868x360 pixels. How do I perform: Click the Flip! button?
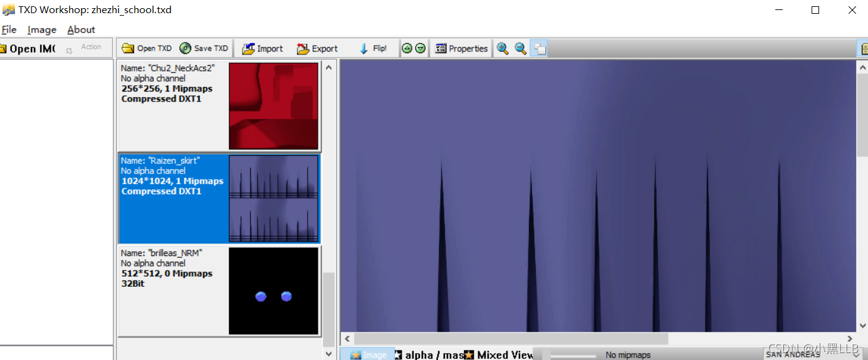click(x=373, y=48)
